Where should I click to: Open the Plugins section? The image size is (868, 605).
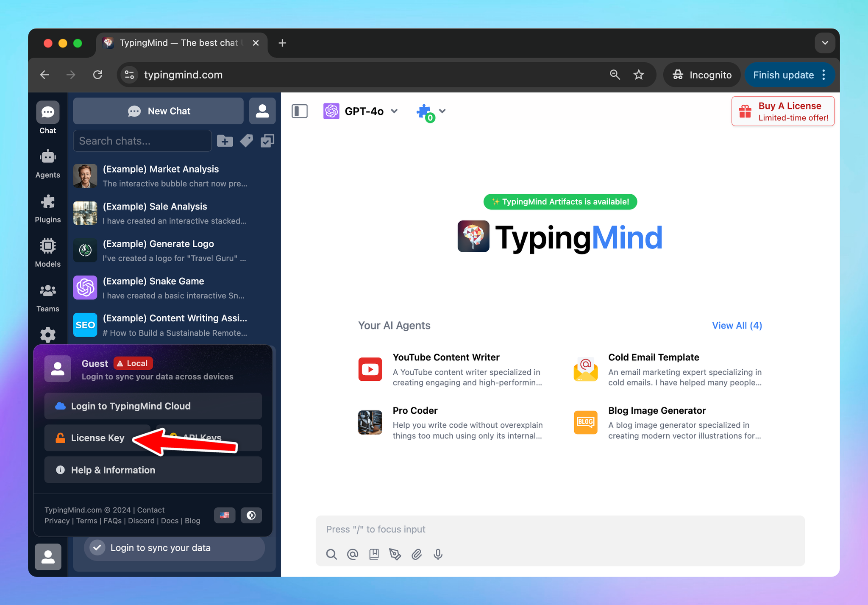(47, 209)
